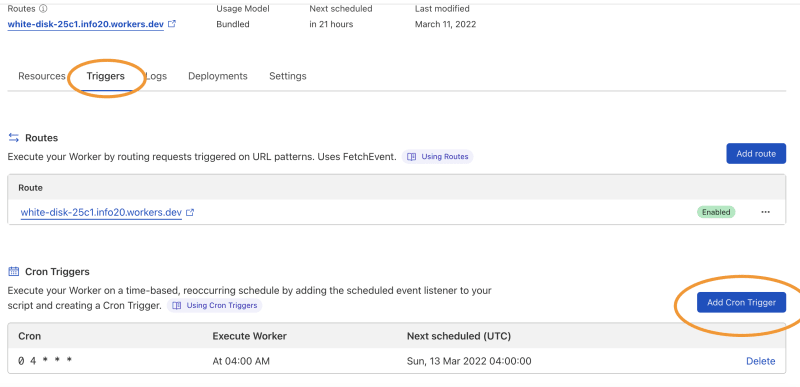Open external link icon beside top workers.dev URL
Image resolution: width=800 pixels, height=387 pixels.
(172, 23)
